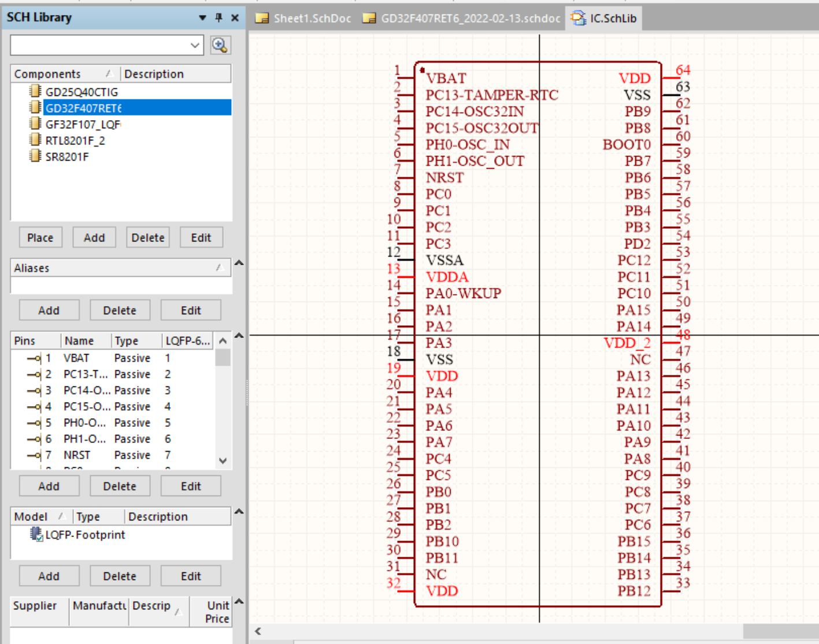The image size is (819, 644).
Task: Click the GD25Q40CTIG component icon
Action: tap(35, 91)
